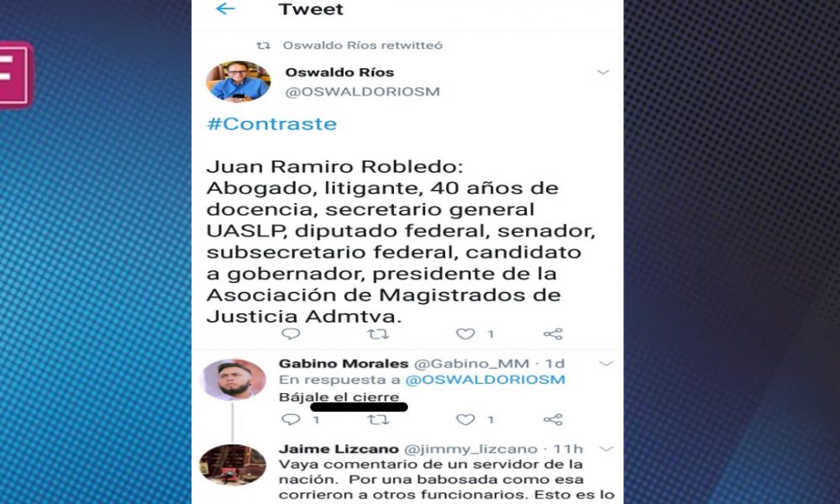Retweet Gabino Morales's reply
The width and height of the screenshot is (840, 504).
378,419
